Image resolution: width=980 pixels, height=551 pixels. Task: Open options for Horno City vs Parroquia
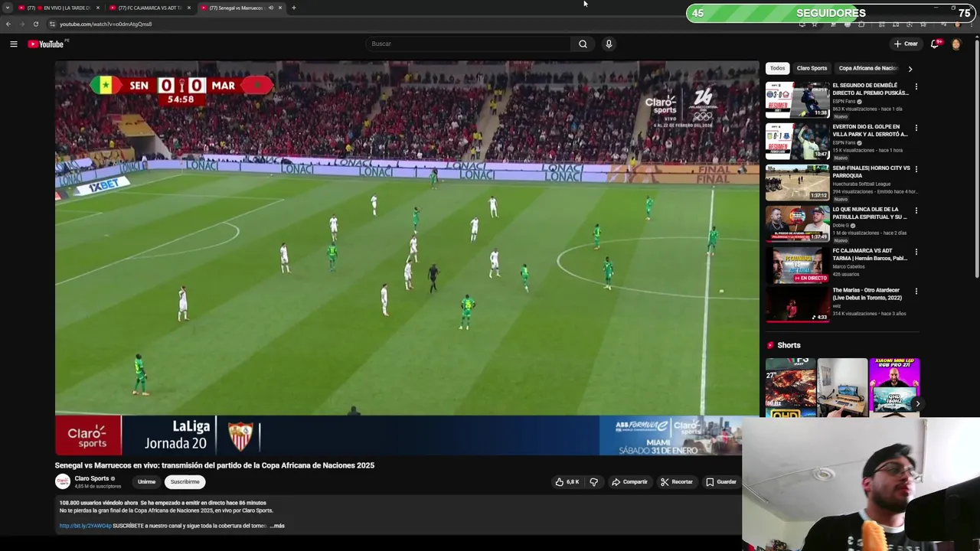916,169
